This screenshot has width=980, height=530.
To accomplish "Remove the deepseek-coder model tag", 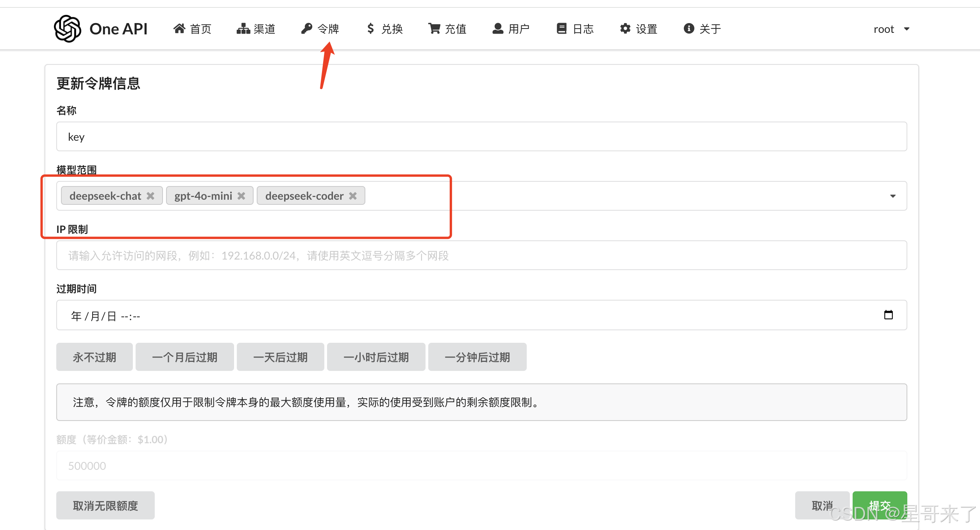I will click(353, 196).
